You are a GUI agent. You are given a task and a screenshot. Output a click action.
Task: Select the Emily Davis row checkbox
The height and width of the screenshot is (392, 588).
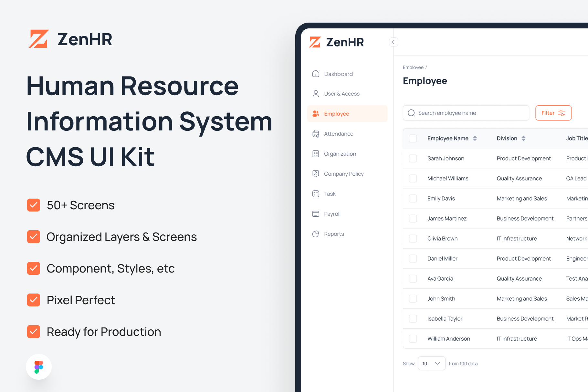click(x=413, y=198)
